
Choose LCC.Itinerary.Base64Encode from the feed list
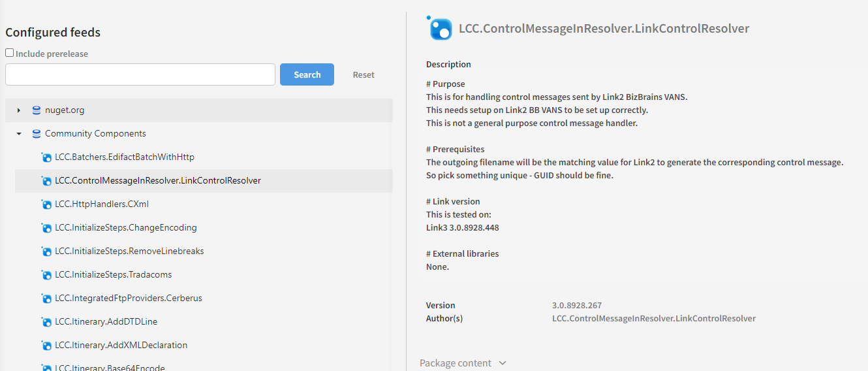tap(110, 368)
